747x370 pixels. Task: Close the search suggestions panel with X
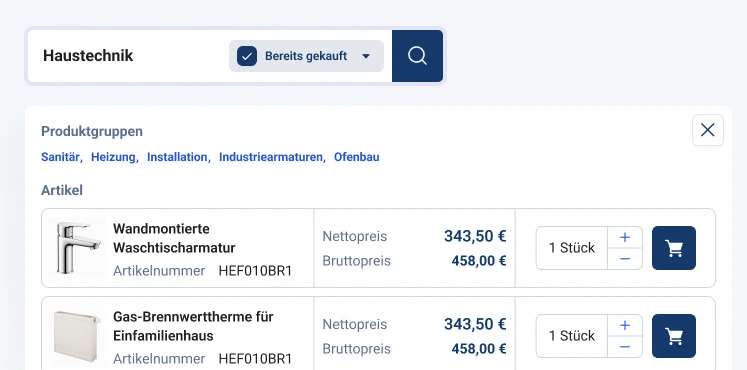pos(707,130)
